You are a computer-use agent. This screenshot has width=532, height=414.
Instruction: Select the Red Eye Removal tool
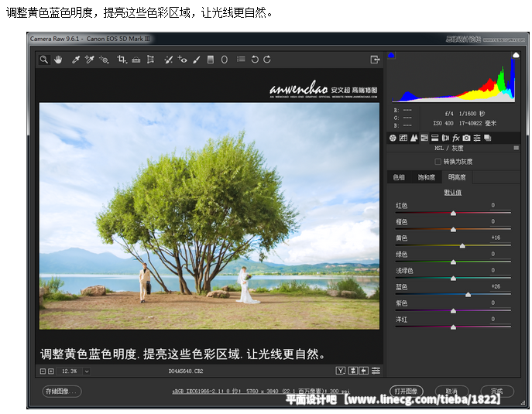183,60
